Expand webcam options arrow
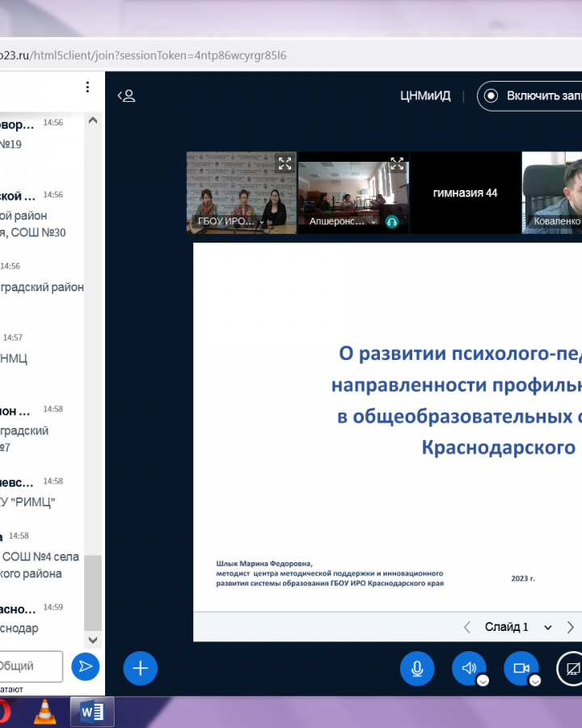The width and height of the screenshot is (582, 728). pos(534,681)
